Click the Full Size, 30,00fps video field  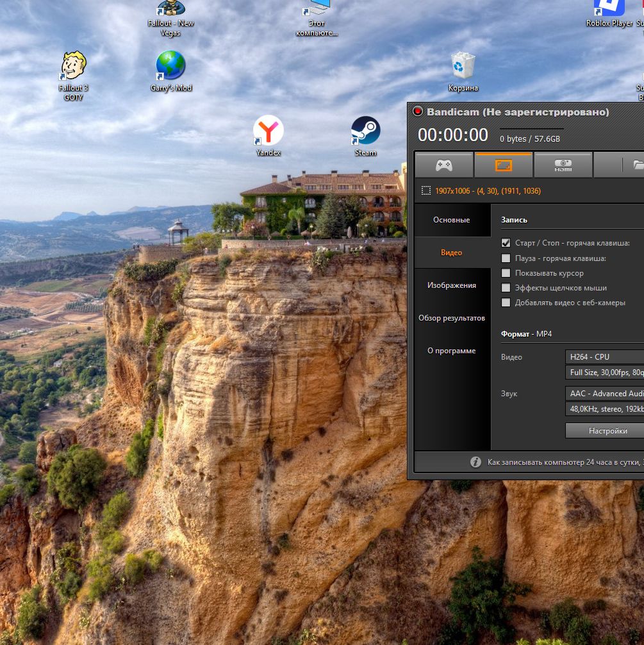pyautogui.click(x=604, y=373)
